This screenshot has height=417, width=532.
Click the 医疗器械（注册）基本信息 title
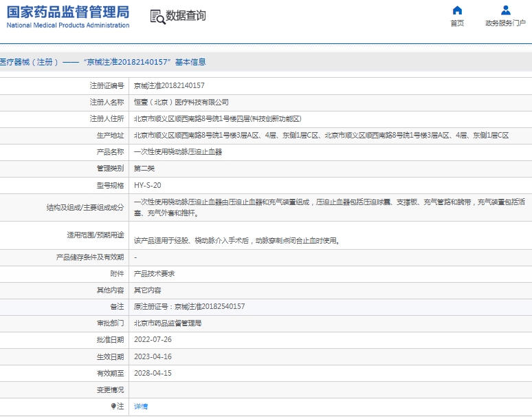tap(103, 62)
